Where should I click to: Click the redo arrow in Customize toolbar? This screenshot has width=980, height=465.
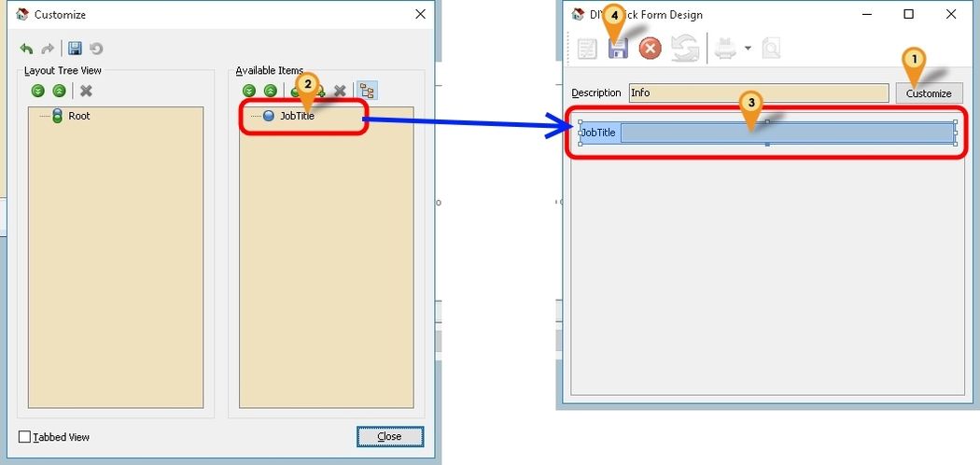click(x=47, y=49)
